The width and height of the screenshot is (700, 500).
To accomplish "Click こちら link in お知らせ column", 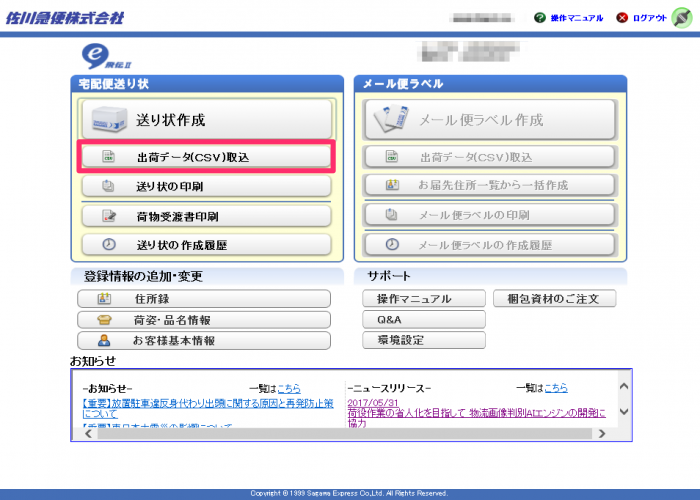I will (289, 388).
